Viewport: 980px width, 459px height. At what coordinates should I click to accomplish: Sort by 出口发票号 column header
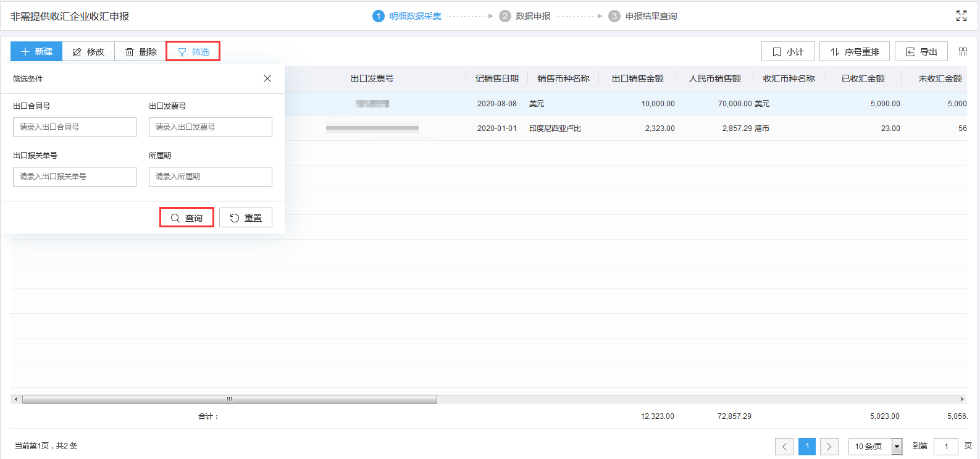click(372, 78)
